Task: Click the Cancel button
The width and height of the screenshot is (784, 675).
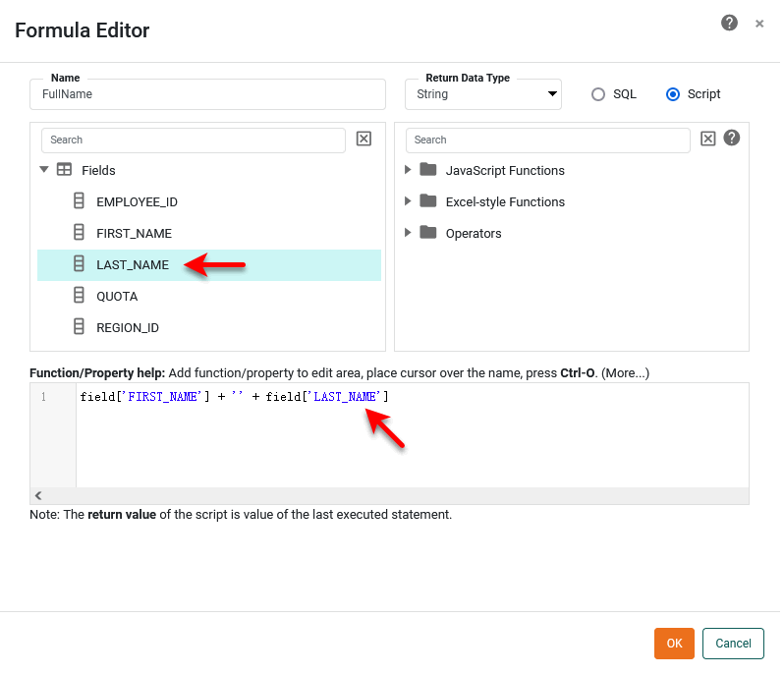Action: (x=733, y=644)
